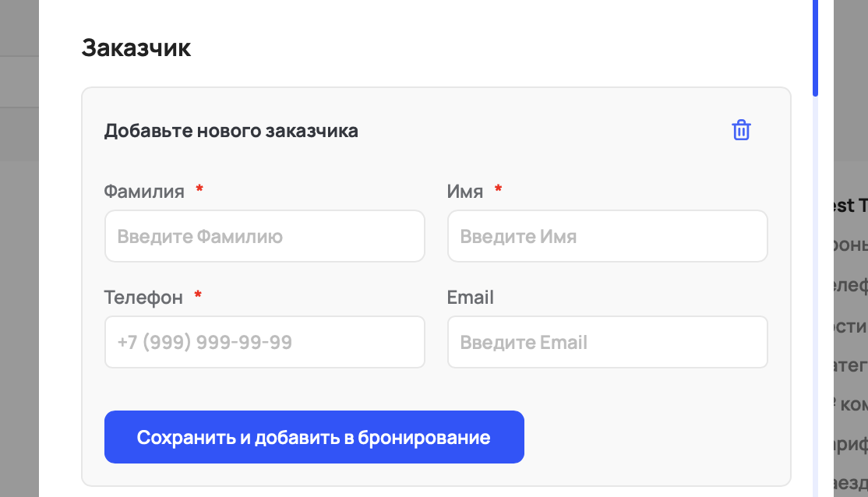
Task: Click the red asterisk beside Фамилия
Action: coord(199,190)
